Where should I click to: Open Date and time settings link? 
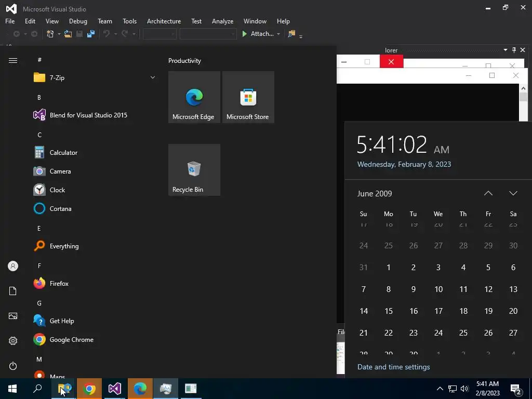tap(394, 367)
